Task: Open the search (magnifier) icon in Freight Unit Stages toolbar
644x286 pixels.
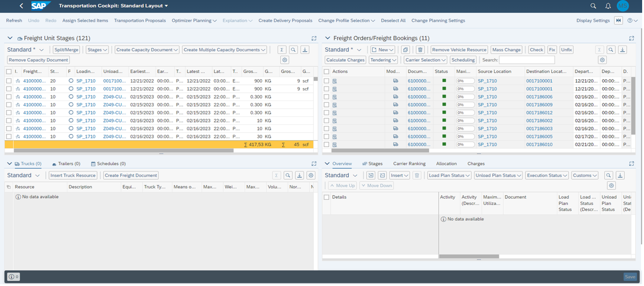Action: pos(292,49)
